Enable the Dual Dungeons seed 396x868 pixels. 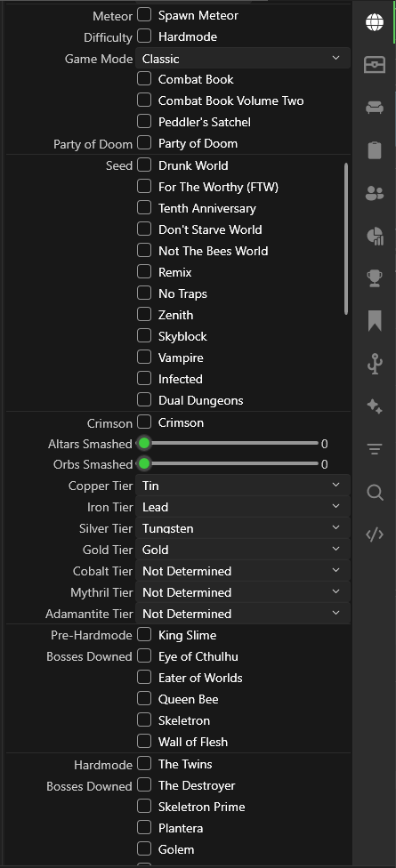coord(144,399)
